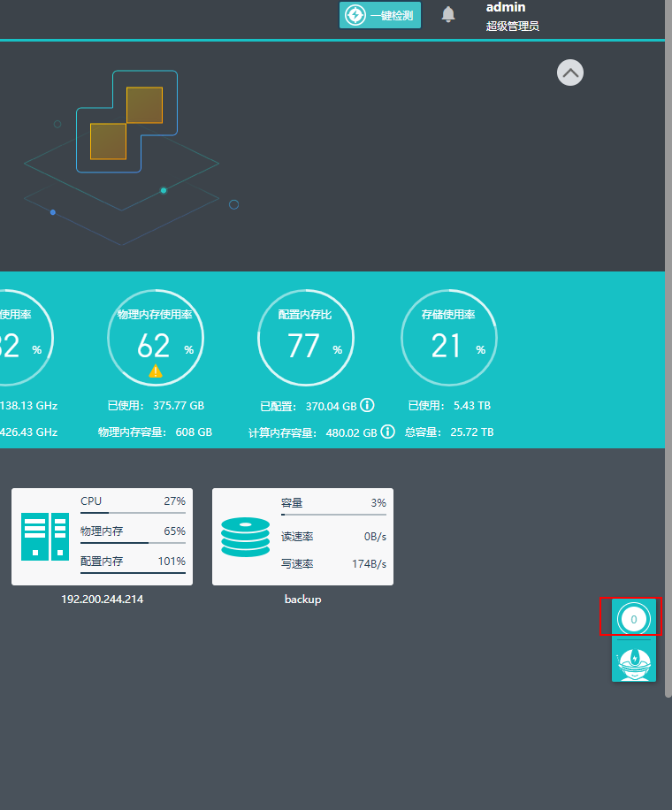The image size is (672, 810).
Task: Open the backup storage label
Action: [x=302, y=600]
